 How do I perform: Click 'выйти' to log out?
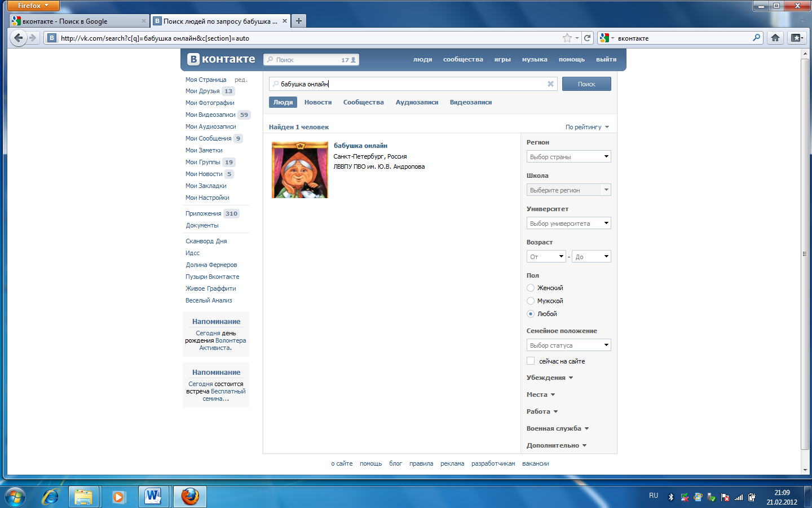tap(606, 59)
